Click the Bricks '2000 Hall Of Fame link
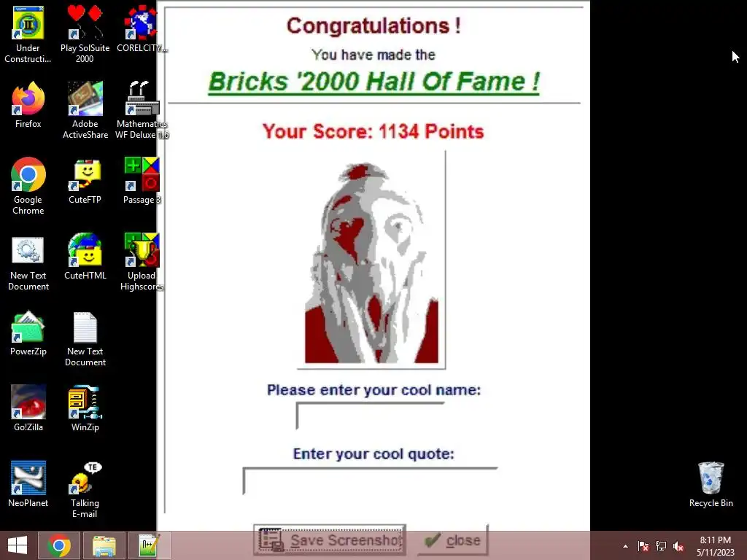This screenshot has width=747, height=560. 374,82
